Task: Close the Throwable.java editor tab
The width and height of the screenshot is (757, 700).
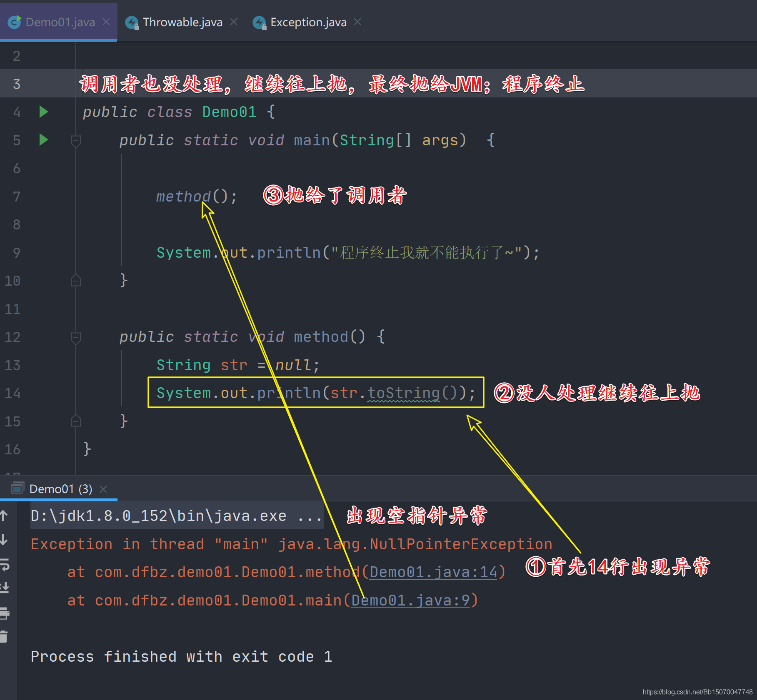Action: pos(234,22)
